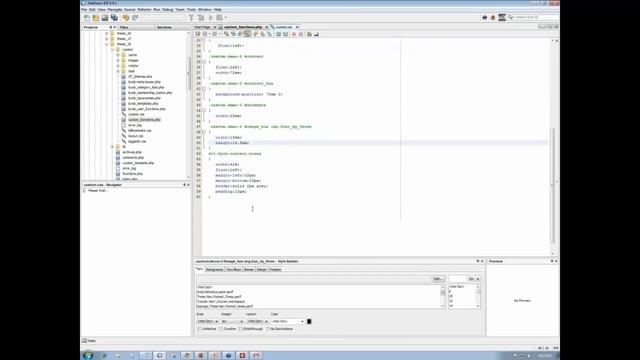Click the Tasks icon in bottom-left status area

pos(84,340)
